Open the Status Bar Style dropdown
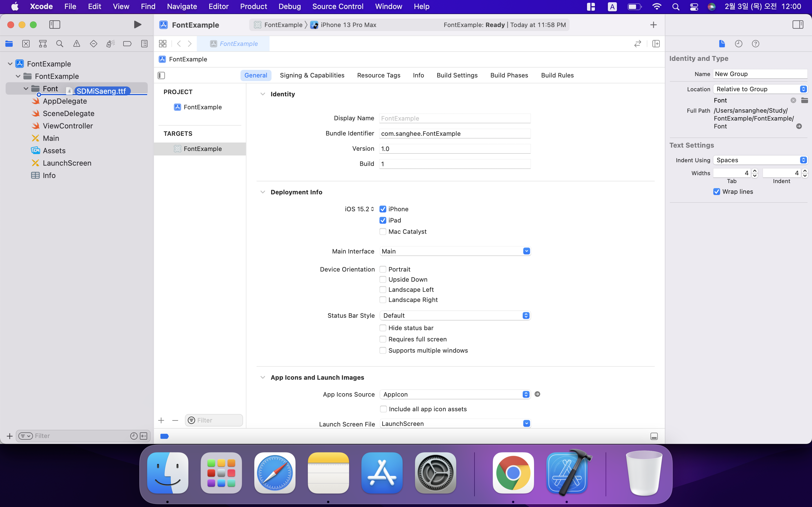The image size is (812, 507). 455,315
